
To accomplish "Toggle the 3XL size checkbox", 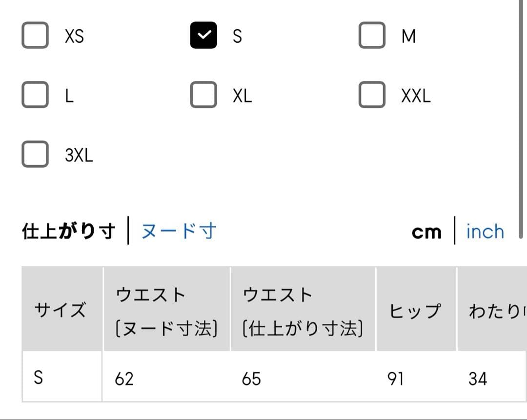I will 35,154.
